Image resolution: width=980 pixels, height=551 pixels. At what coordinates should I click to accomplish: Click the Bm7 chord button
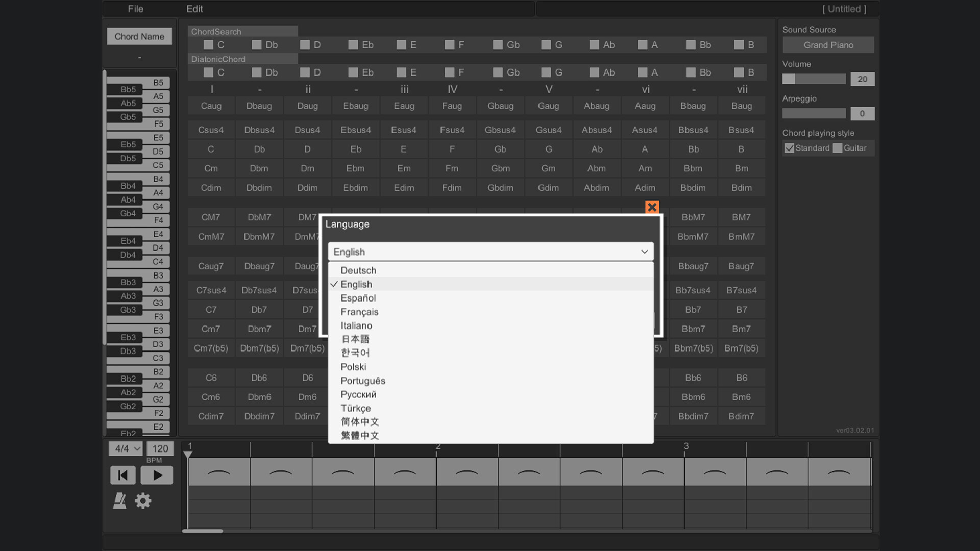coord(741,329)
